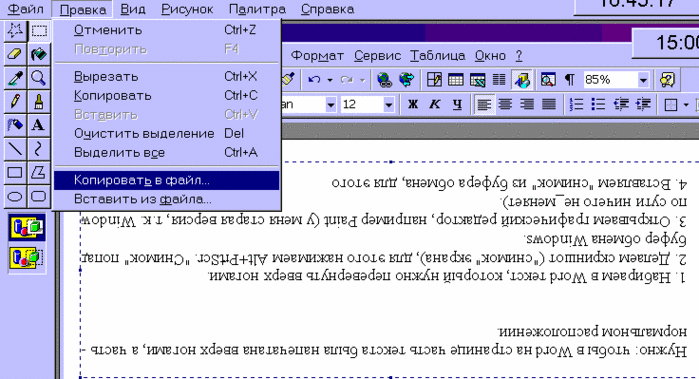
Task: Select the rectangular Select tool in Paint
Action: tap(39, 31)
